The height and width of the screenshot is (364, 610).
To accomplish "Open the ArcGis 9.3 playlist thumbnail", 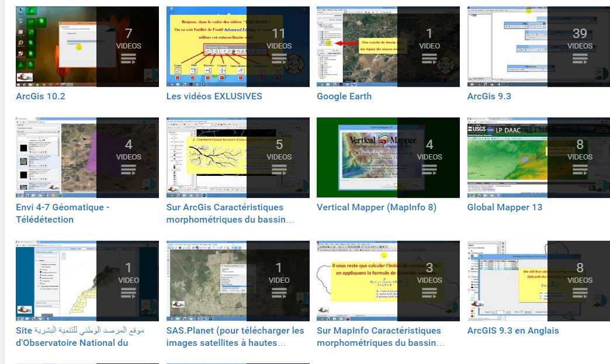I will click(x=538, y=47).
